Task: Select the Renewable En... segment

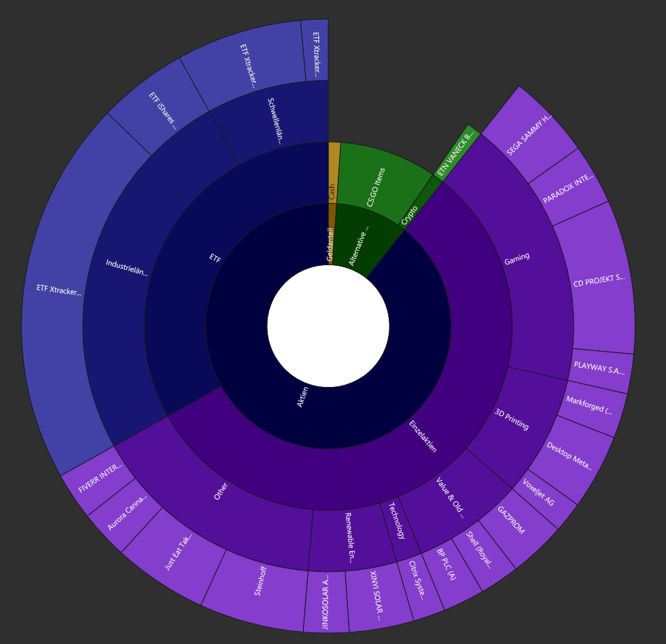Action: coord(351,538)
